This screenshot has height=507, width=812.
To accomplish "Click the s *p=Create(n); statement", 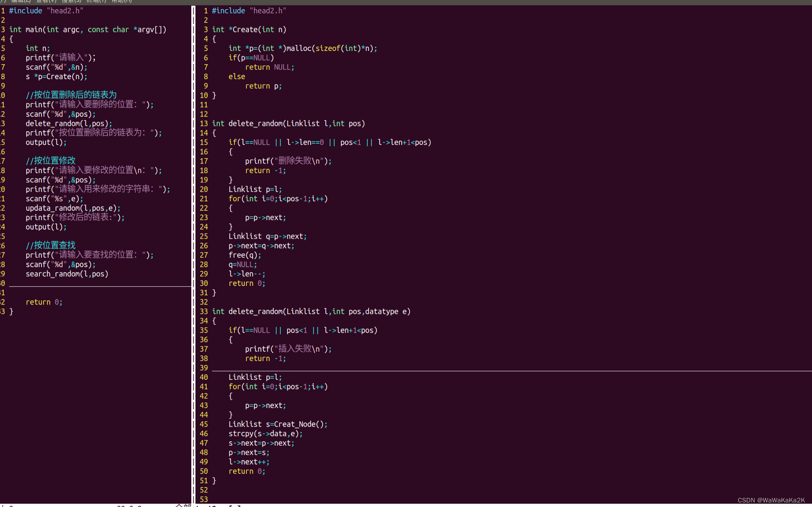I will [56, 77].
